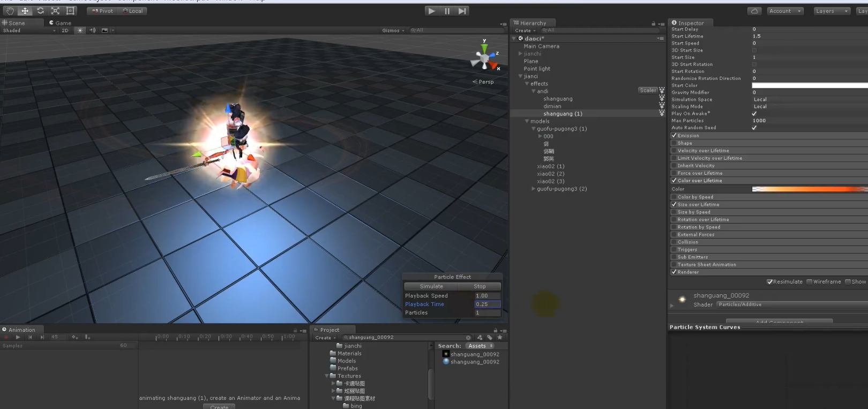
Task: Toggle scene lighting sun icon
Action: click(x=80, y=31)
